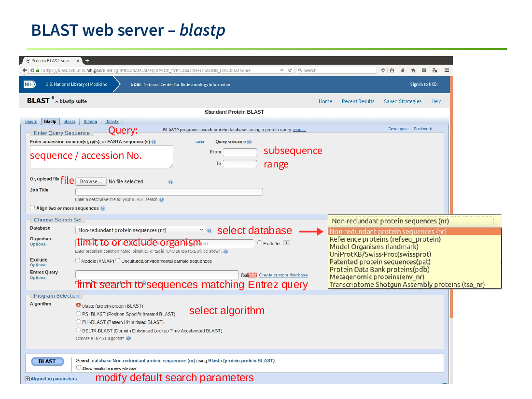Click the Query subrange From field
The width and height of the screenshot is (532, 399).
[240, 152]
